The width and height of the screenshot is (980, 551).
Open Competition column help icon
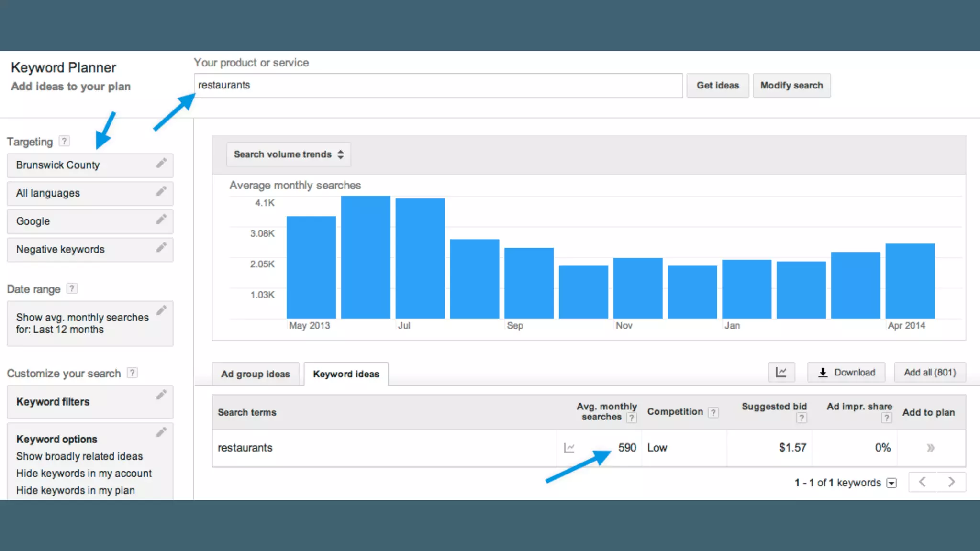[713, 412]
